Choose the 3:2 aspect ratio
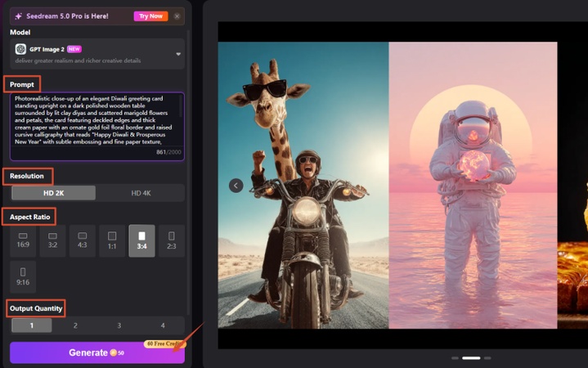Image resolution: width=588 pixels, height=368 pixels. tap(52, 240)
